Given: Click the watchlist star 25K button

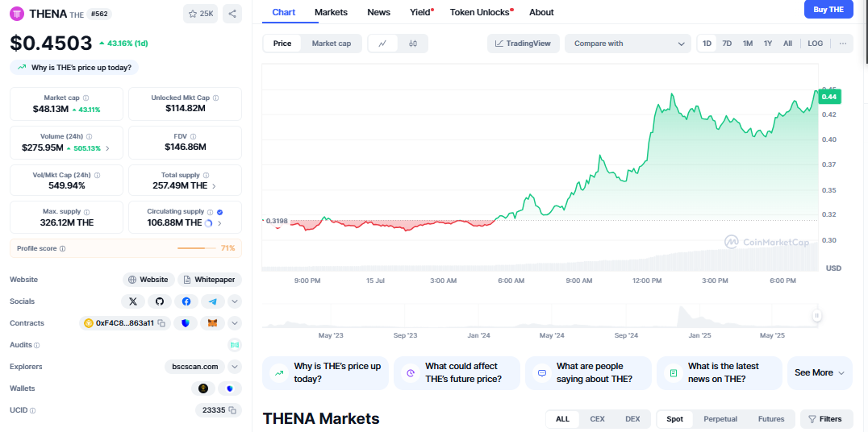Looking at the screenshot, I should coord(200,14).
